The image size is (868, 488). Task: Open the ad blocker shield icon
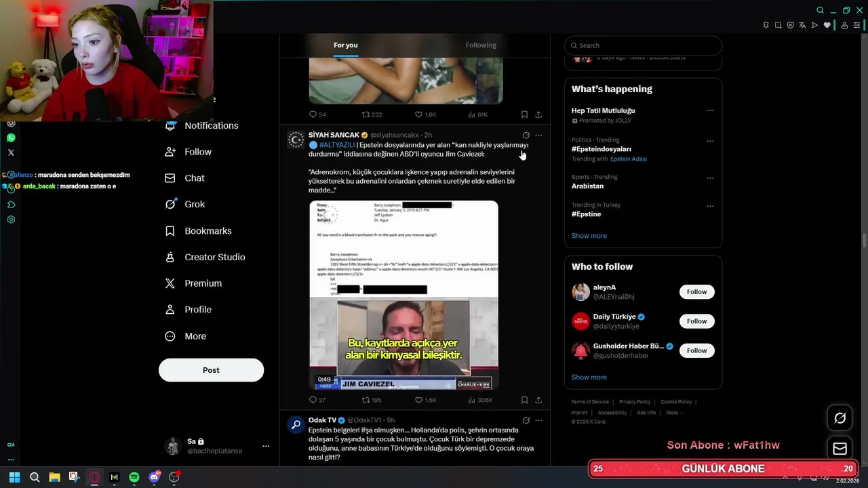790,25
